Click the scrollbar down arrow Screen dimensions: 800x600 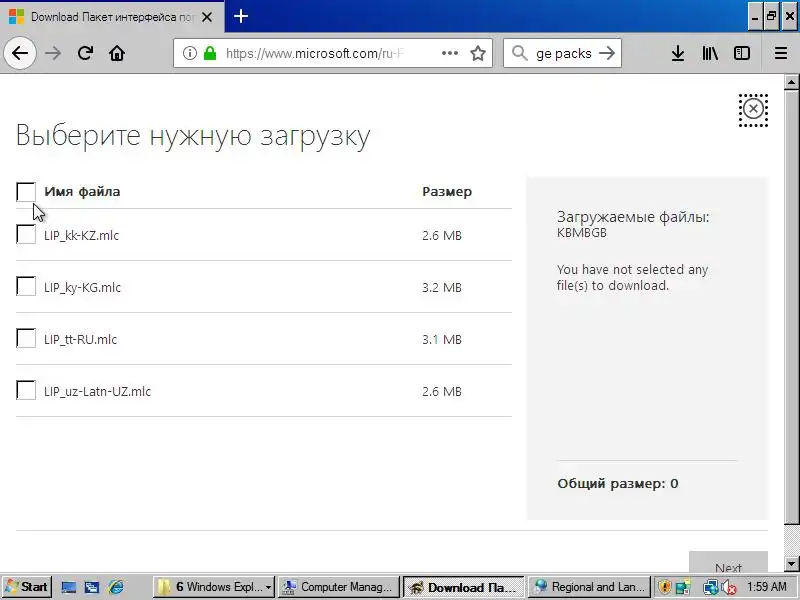(x=791, y=565)
